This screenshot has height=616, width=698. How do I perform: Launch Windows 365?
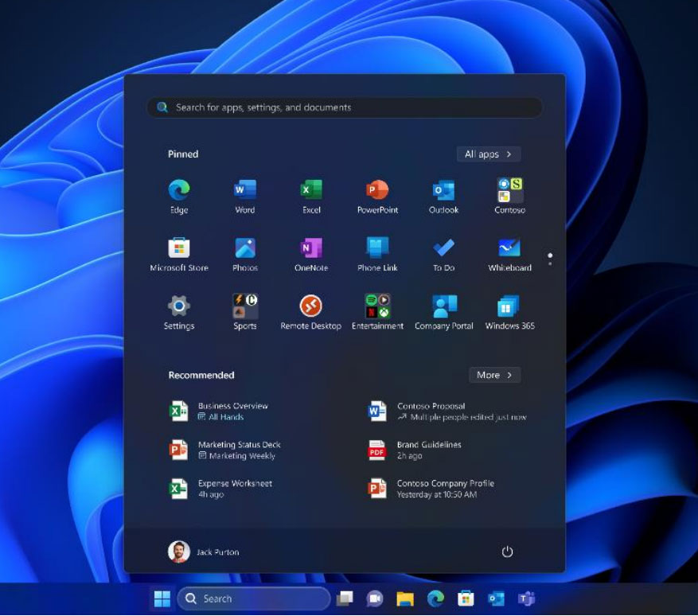coord(509,313)
